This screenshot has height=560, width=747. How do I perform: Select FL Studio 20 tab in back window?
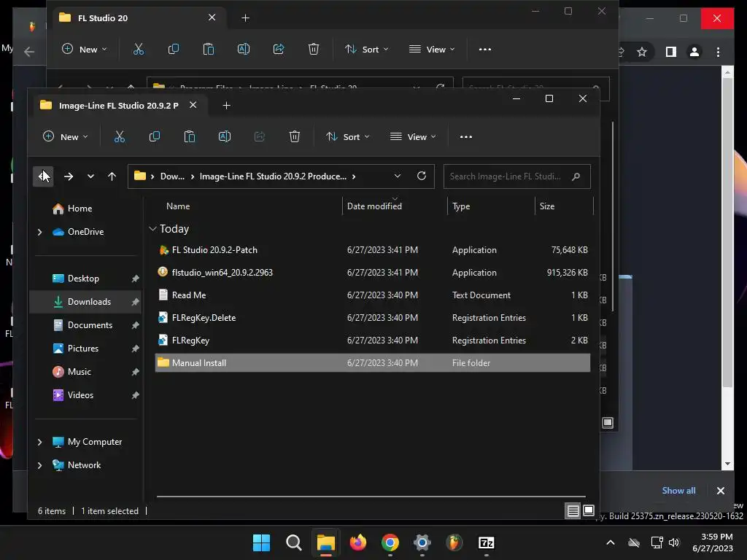pos(138,17)
